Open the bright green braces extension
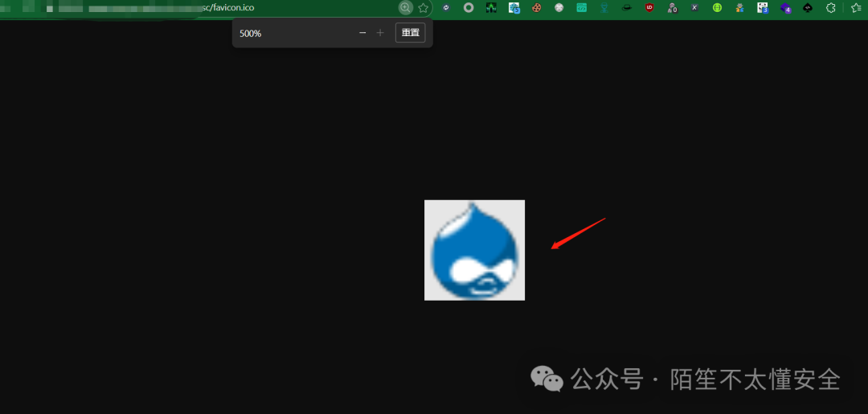The height and width of the screenshot is (414, 868). 718,8
